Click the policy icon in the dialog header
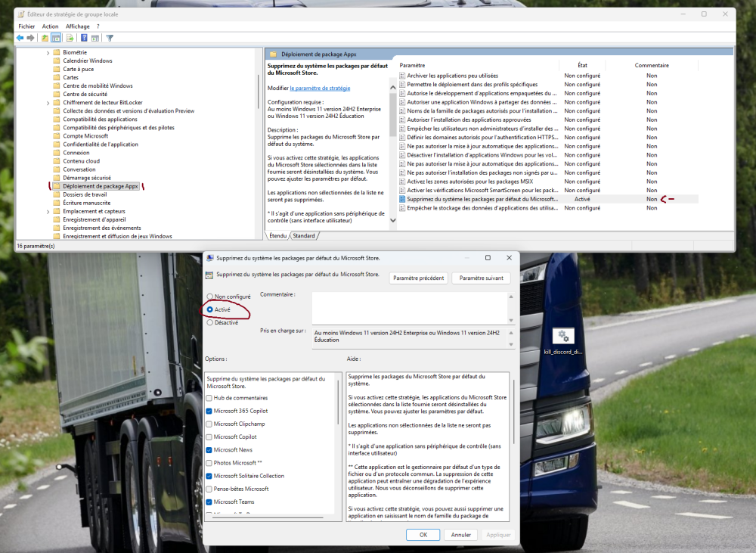The width and height of the screenshot is (756, 553). point(209,275)
